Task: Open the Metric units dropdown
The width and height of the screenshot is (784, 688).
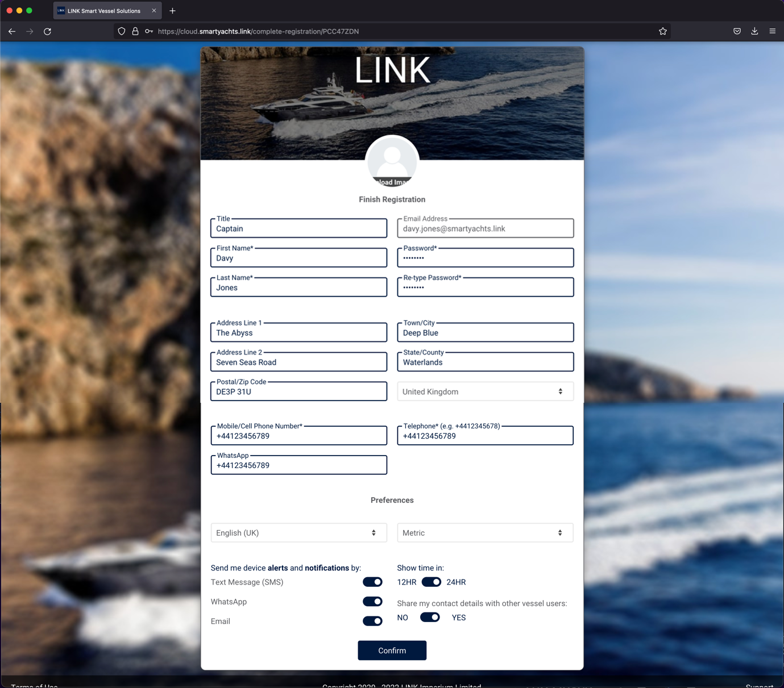Action: point(485,533)
